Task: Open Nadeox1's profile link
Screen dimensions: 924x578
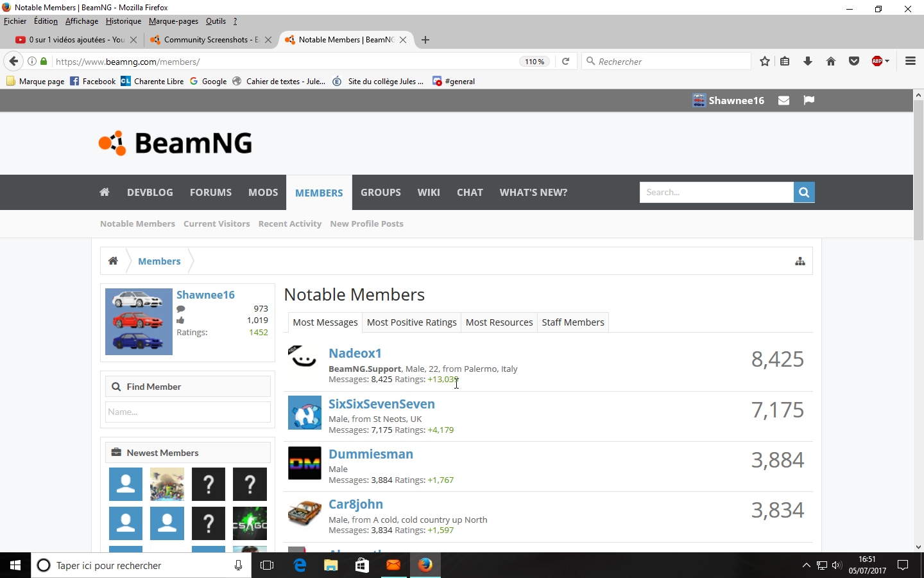Action: click(355, 353)
